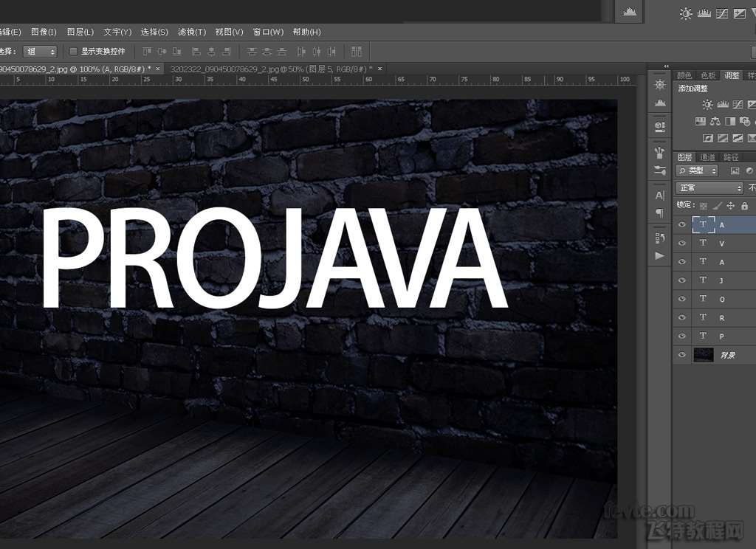Switch to the 路径 tab

pos(731,157)
